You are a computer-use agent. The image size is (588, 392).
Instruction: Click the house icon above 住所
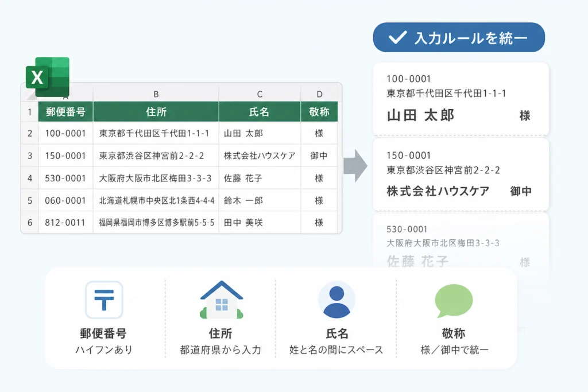222,300
